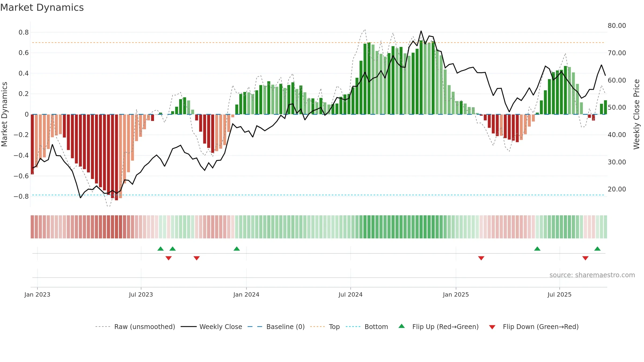
Task: Click the Weekly Close Price axis title
Action: [x=636, y=114]
